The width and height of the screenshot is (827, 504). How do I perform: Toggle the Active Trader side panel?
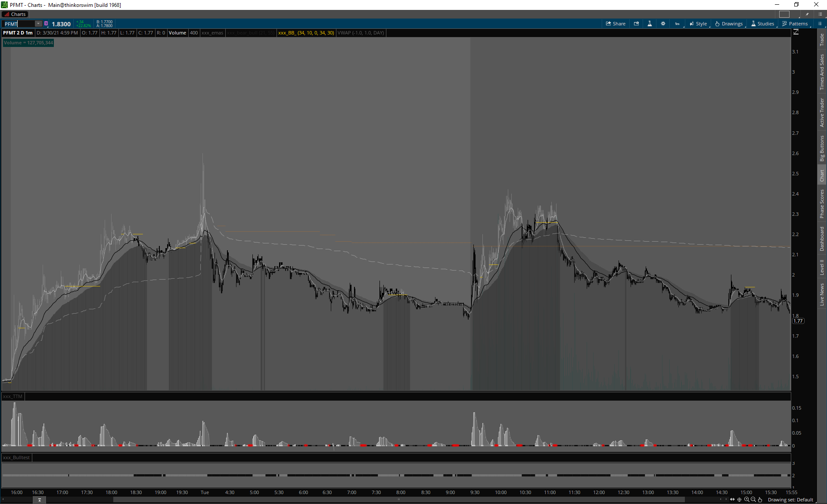[x=822, y=112]
